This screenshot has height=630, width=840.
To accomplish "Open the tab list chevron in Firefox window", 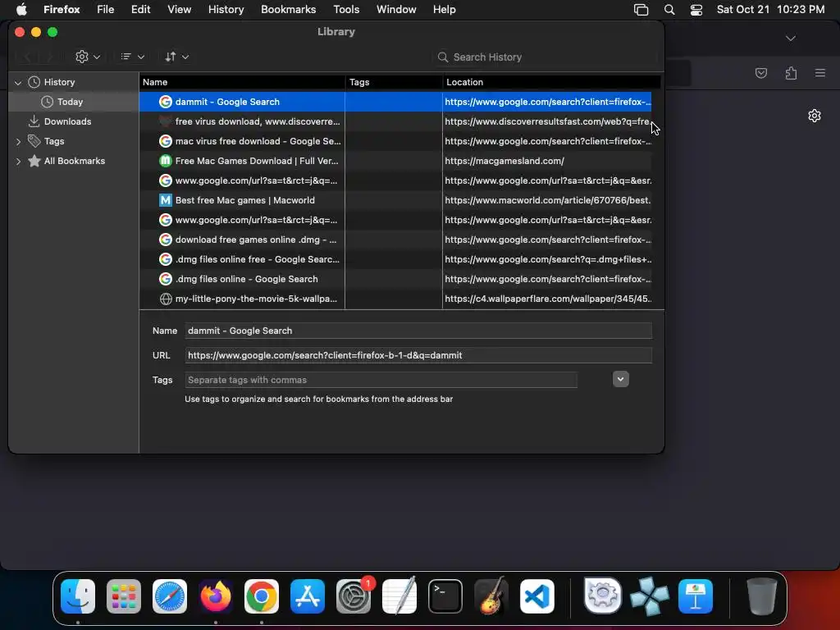I will (x=790, y=38).
